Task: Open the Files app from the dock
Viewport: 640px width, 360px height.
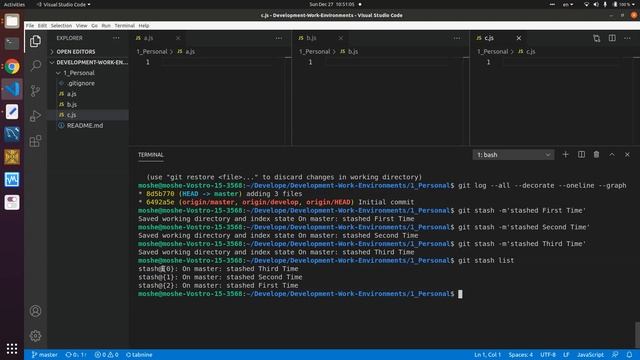Action: (x=12, y=21)
